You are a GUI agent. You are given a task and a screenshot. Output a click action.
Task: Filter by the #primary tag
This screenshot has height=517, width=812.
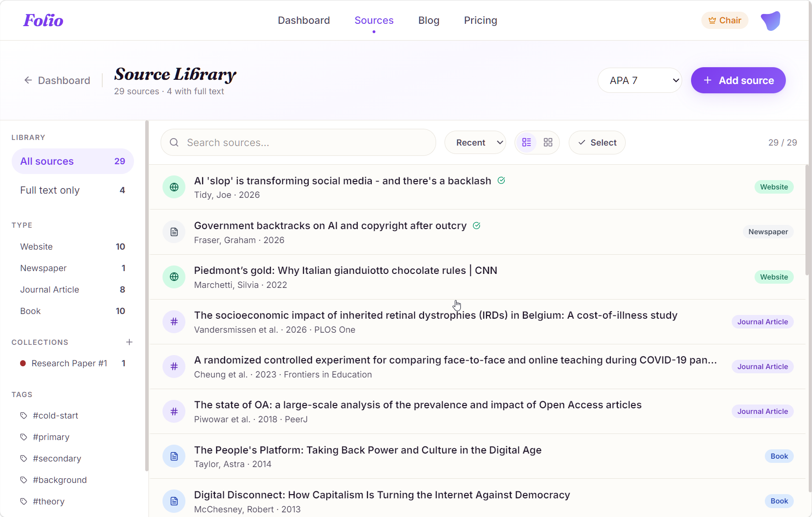51,437
